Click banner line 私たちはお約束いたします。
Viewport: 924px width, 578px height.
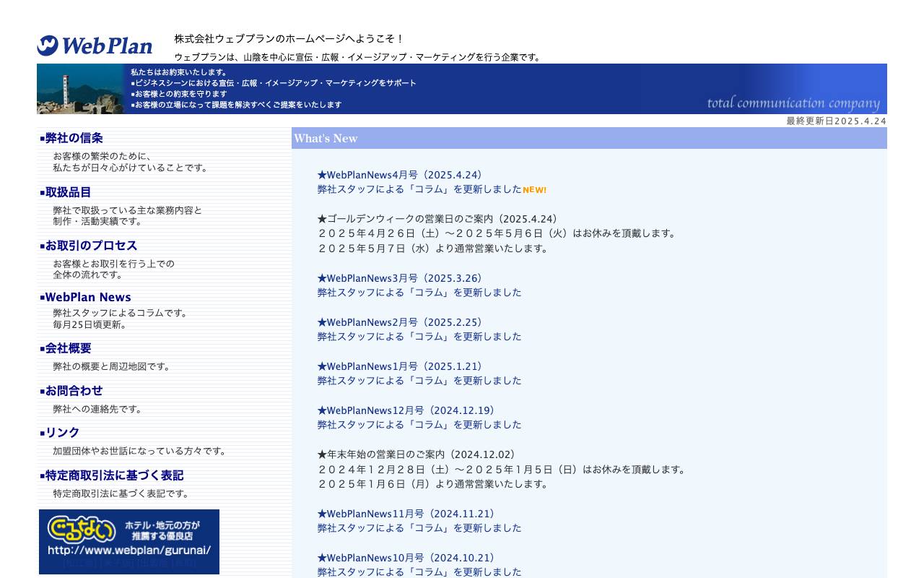(179, 72)
